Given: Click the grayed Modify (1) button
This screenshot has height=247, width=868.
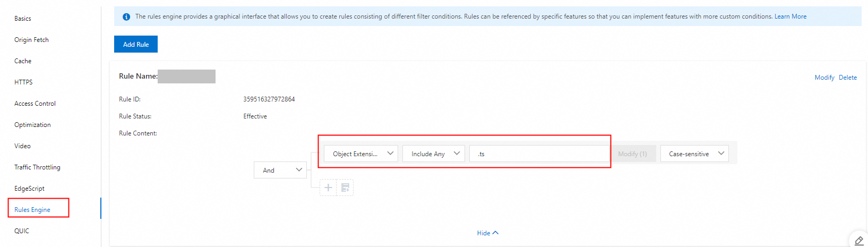Looking at the screenshot, I should (x=632, y=154).
